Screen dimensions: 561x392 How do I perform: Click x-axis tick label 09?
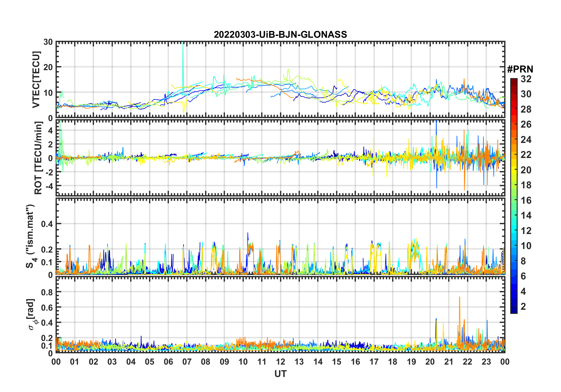224,362
